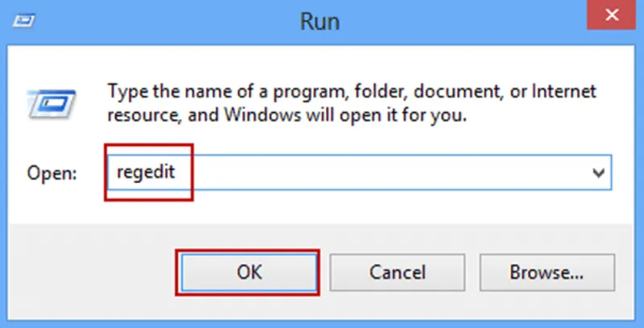Dismiss the dialog using the red X

(x=611, y=15)
